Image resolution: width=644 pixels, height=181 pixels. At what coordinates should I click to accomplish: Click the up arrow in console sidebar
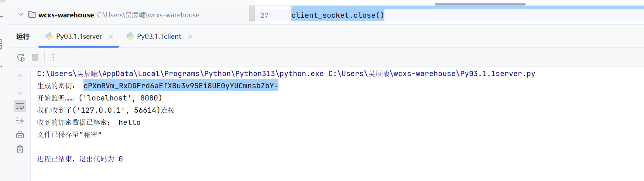click(20, 77)
